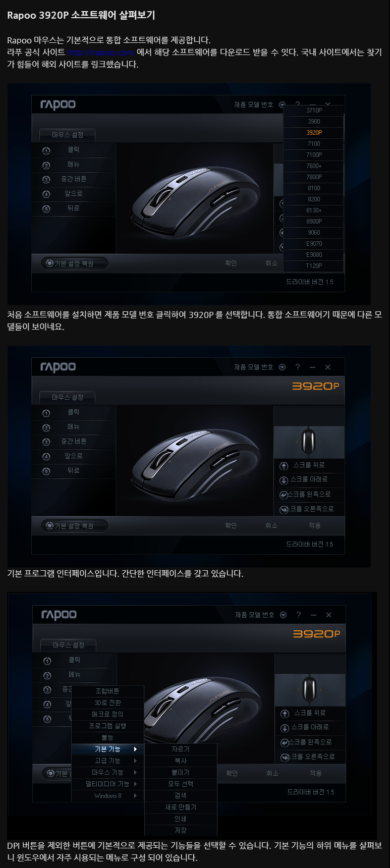
Task: Click the circled 5 icon next to 뒤로 in the top screenshot
Action: point(46,208)
